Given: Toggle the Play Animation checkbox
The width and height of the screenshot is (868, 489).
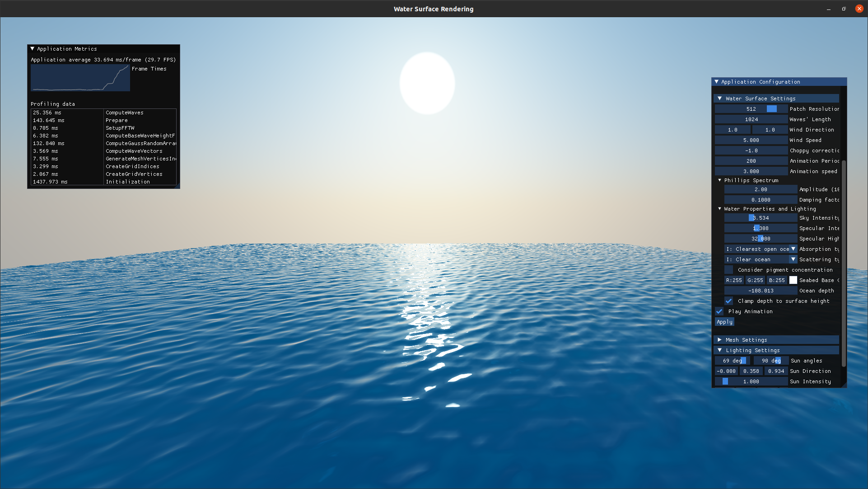Looking at the screenshot, I should coord(719,311).
